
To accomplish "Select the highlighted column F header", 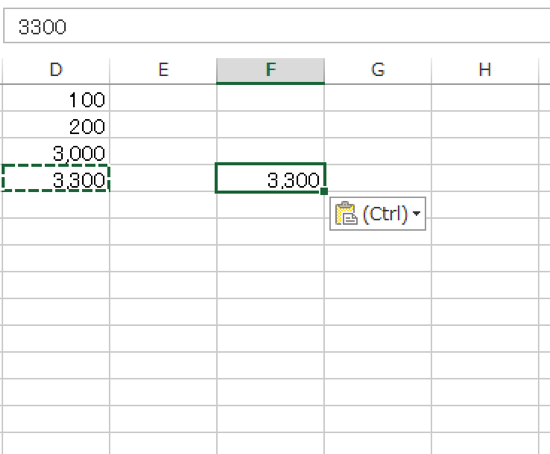I will 270,71.
